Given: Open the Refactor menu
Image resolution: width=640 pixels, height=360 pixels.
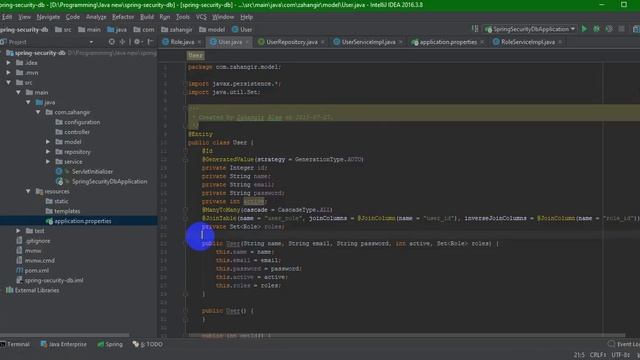Looking at the screenshot, I should tap(123, 17).
